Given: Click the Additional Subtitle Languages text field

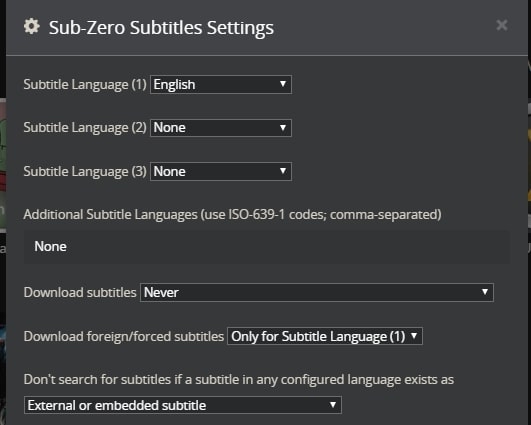Looking at the screenshot, I should pos(267,247).
